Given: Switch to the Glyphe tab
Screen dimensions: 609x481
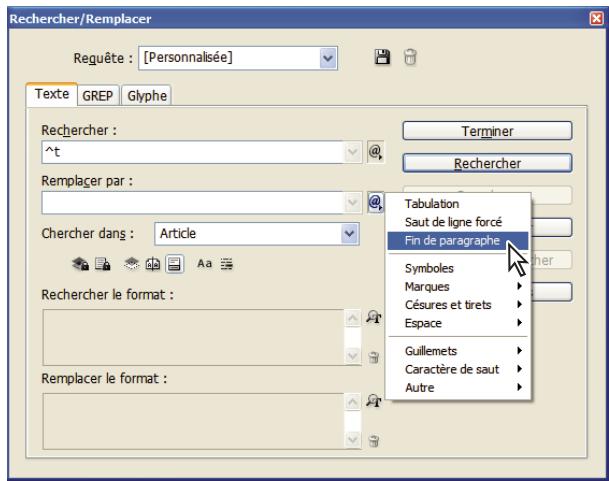Looking at the screenshot, I should coord(147,96).
